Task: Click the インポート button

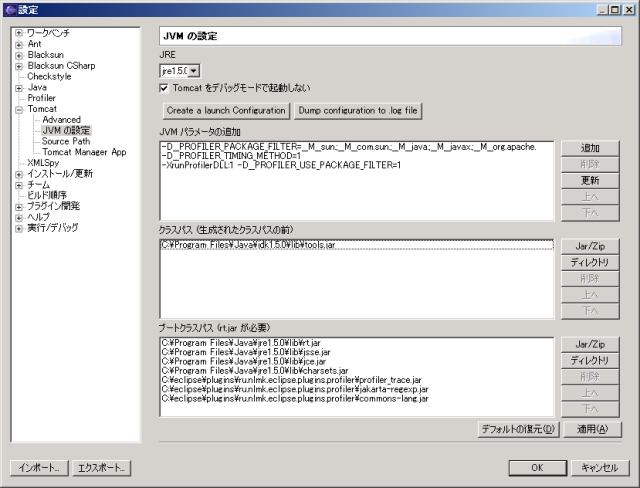Action: pyautogui.click(x=39, y=467)
